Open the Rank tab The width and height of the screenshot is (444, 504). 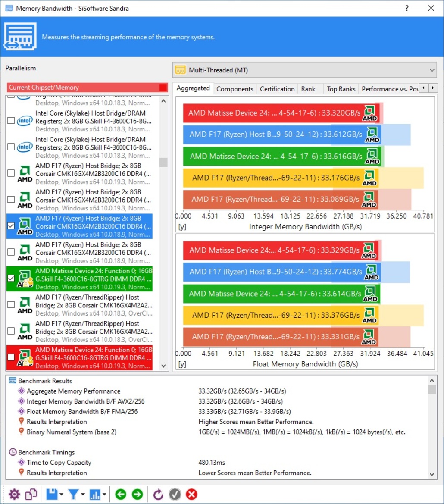pos(308,89)
